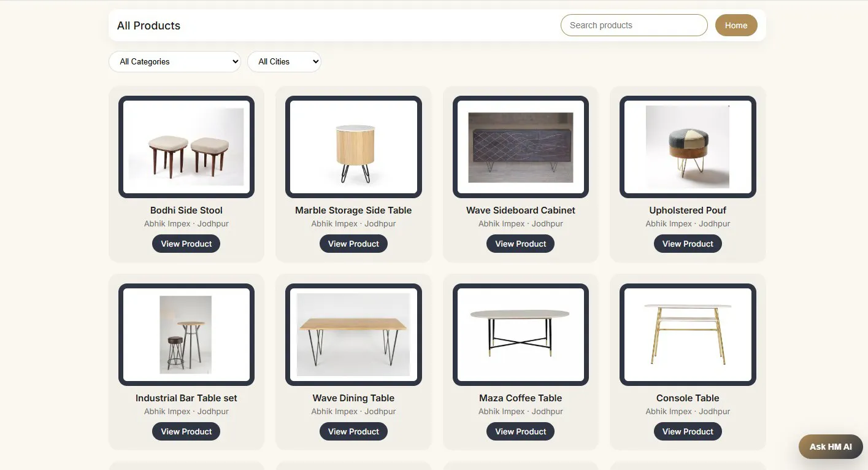Screen dimensions: 868x470
Task: Click the 'All Products' heading
Action: pos(148,25)
